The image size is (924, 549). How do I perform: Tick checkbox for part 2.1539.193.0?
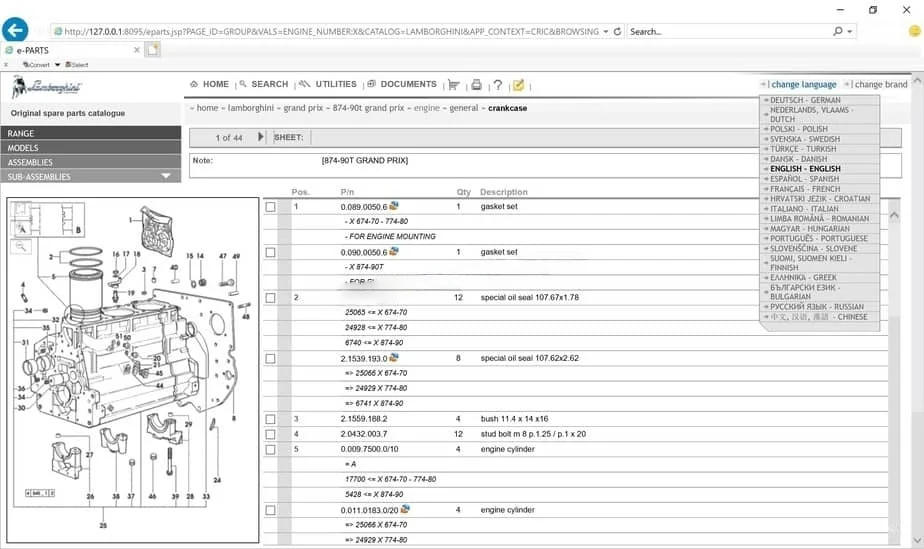[270, 358]
